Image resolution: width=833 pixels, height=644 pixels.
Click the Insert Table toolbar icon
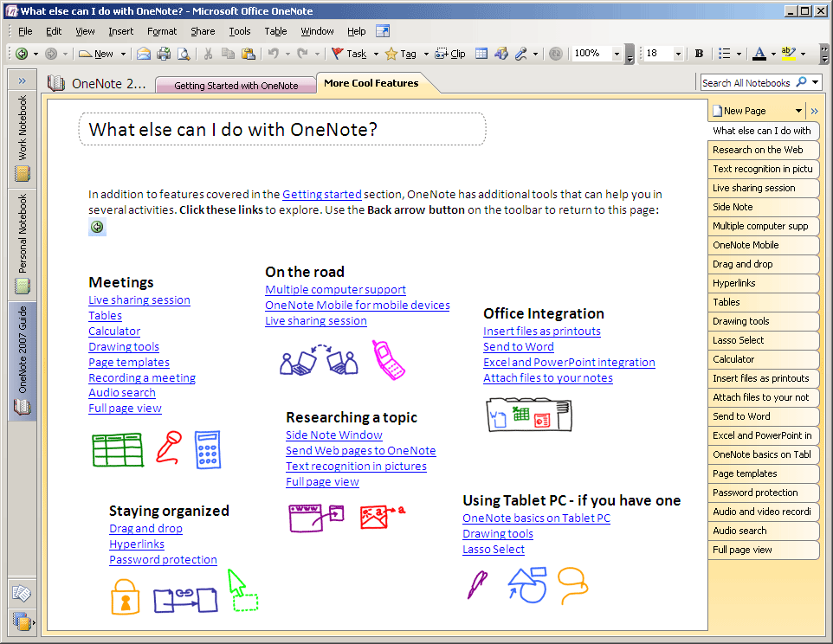point(481,54)
